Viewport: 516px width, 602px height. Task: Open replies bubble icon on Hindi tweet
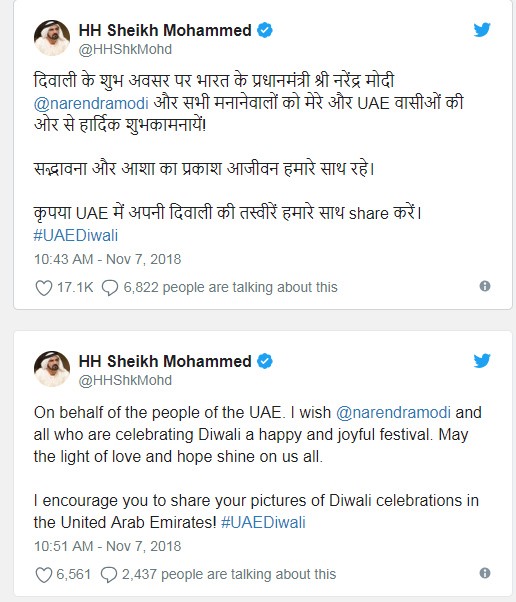click(110, 288)
